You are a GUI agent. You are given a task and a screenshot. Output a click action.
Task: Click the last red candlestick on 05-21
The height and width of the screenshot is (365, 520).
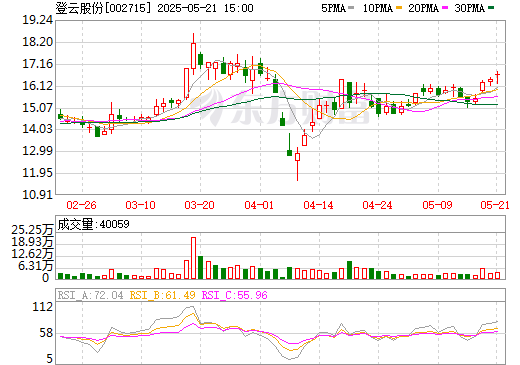(x=497, y=77)
